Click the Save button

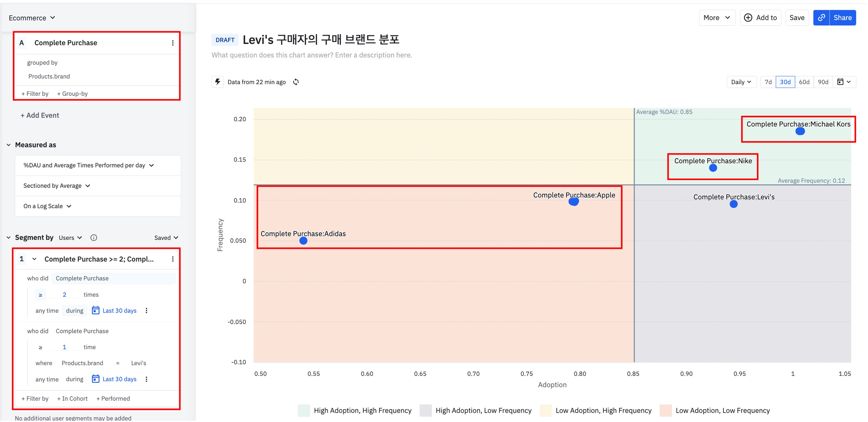tap(797, 18)
